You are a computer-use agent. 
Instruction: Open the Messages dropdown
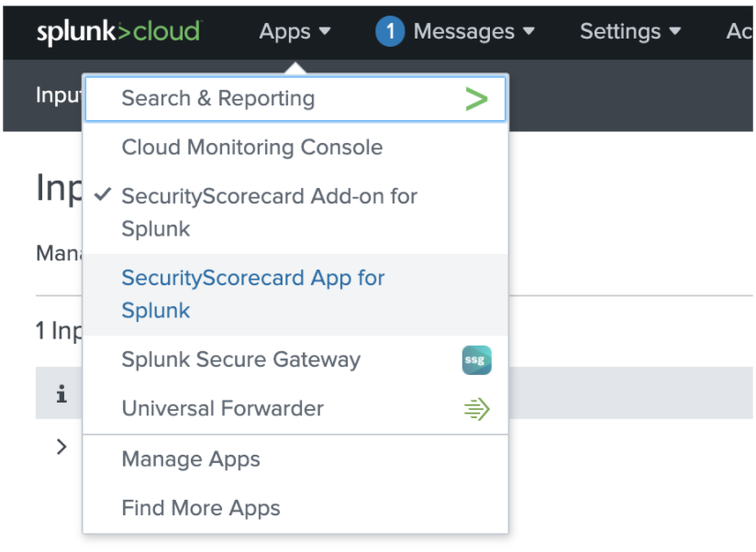[x=474, y=32]
